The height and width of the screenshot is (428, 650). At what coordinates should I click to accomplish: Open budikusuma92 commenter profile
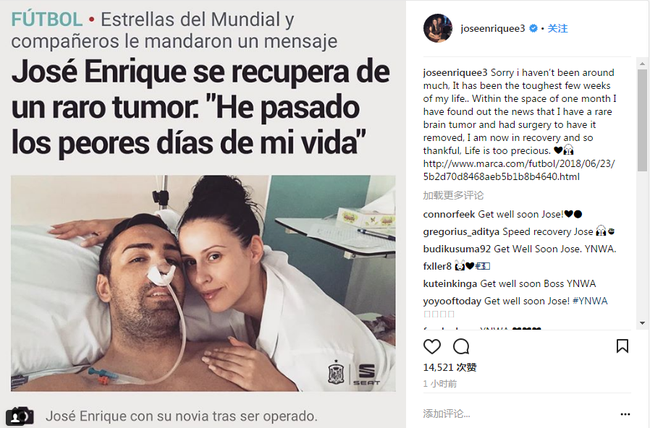(x=457, y=249)
